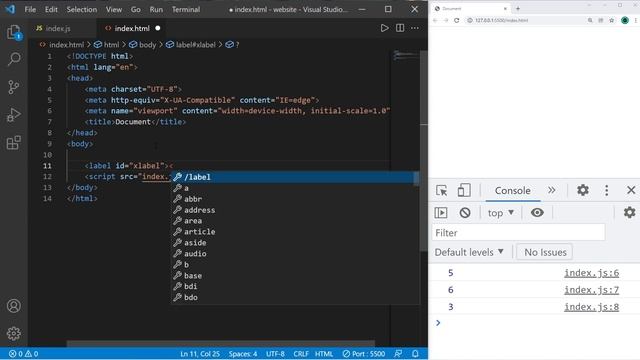
Task: Open the Explorer view in activity bar
Action: pyautogui.click(x=13, y=32)
